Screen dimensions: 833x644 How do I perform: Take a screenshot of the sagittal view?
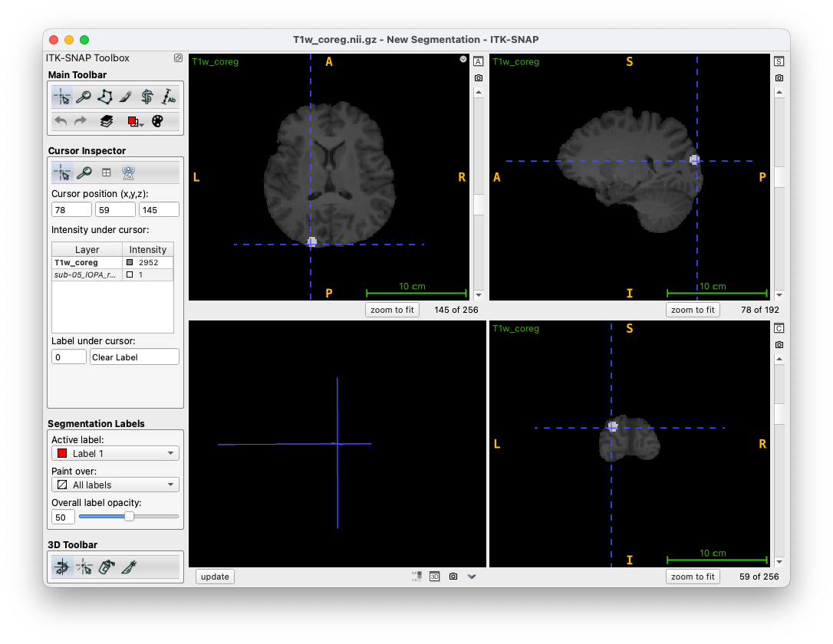[779, 78]
